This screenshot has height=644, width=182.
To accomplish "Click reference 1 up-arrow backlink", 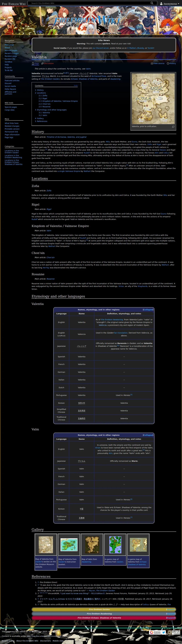I will coord(38,582).
